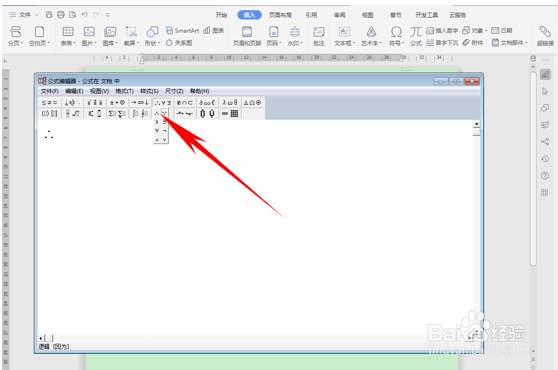
Task: Open relational symbols palette (≤≠≈)
Action: [x=49, y=102]
